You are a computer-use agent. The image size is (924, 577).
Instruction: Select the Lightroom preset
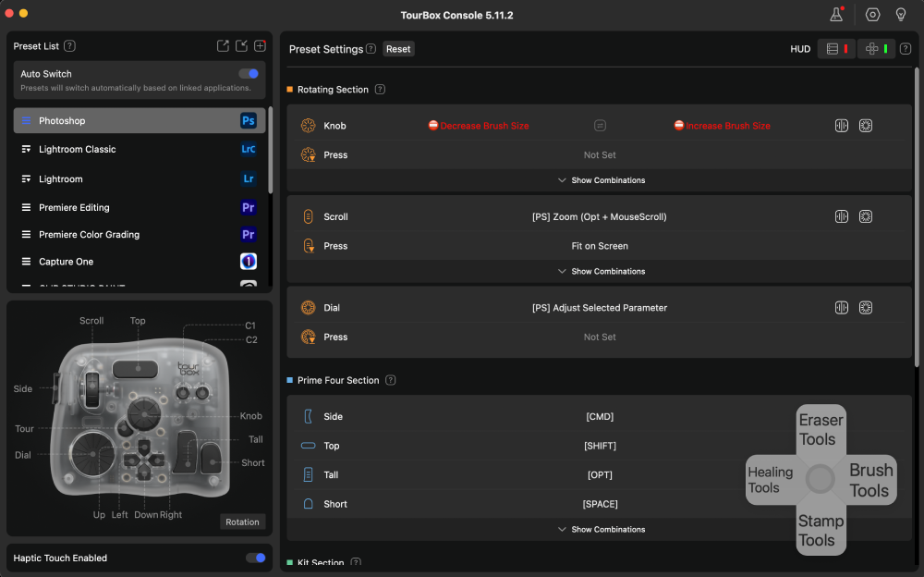click(x=140, y=178)
